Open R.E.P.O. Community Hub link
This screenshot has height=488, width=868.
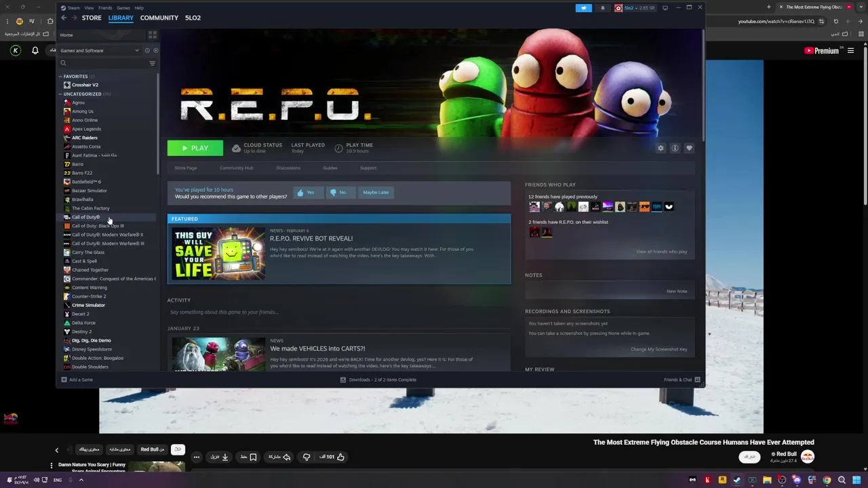point(236,168)
